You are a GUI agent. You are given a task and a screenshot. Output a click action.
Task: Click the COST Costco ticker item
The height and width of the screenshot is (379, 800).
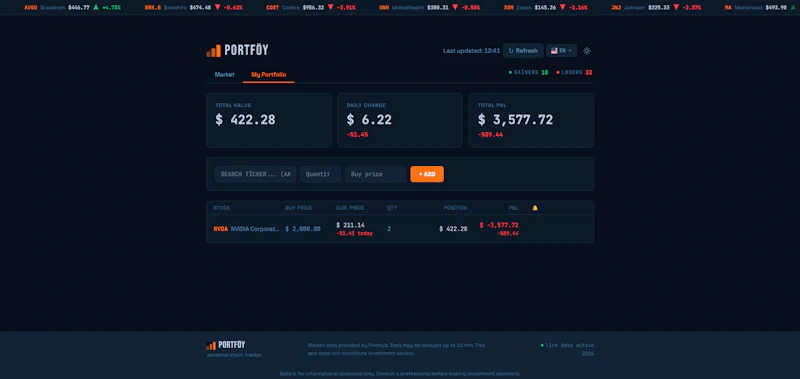tap(311, 8)
